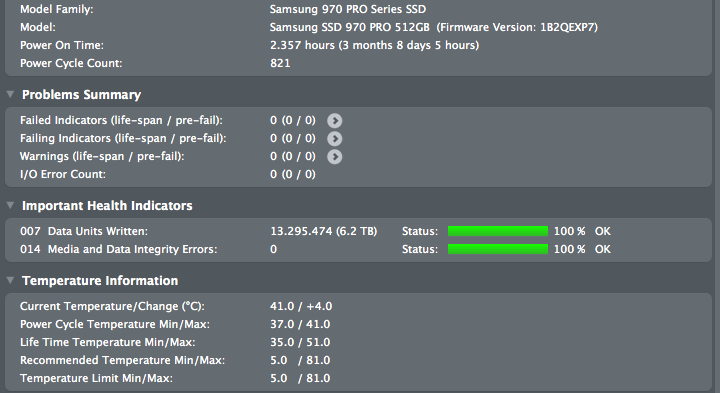This screenshot has width=720, height=393.
Task: Select the Data Units Written indicator row
Action: [x=358, y=231]
